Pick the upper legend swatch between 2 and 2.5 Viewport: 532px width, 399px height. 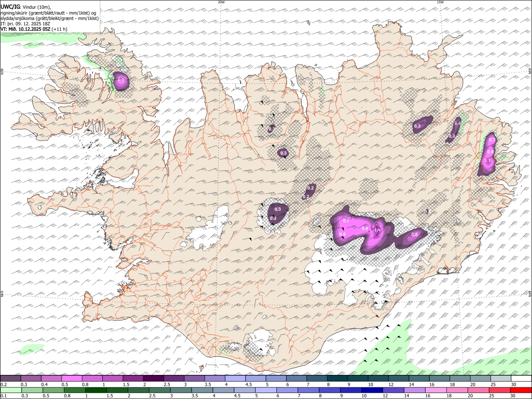(x=154, y=378)
